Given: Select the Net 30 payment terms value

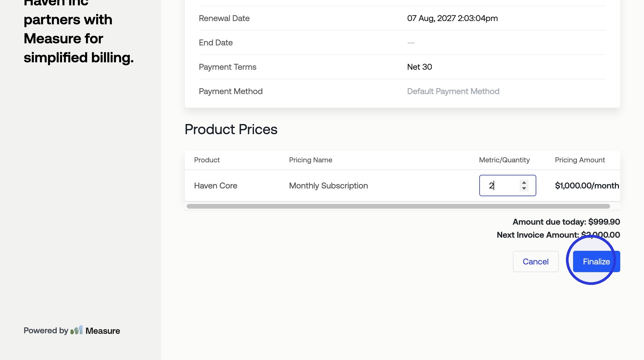Looking at the screenshot, I should [x=420, y=67].
